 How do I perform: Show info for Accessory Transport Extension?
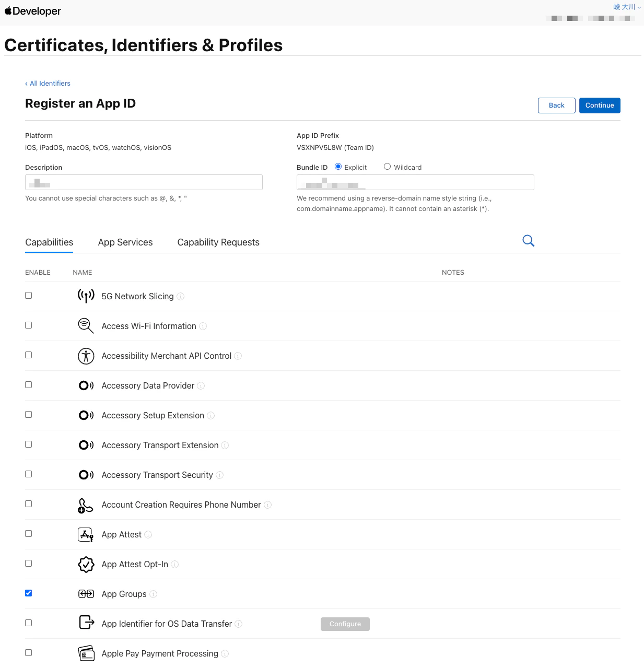point(225,446)
